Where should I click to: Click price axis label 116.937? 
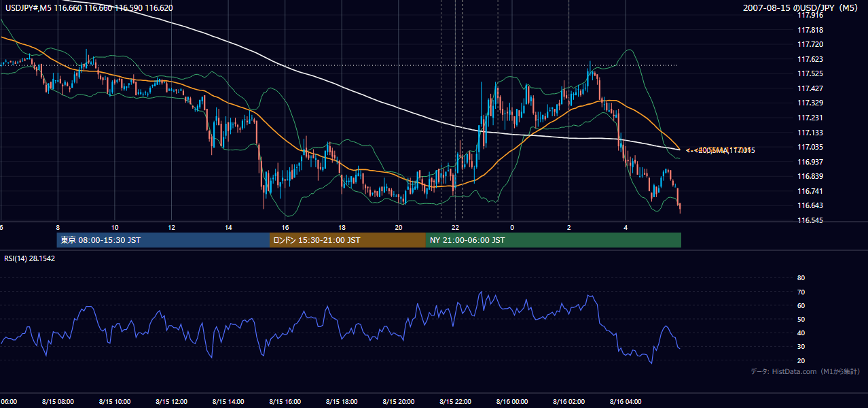(810, 162)
